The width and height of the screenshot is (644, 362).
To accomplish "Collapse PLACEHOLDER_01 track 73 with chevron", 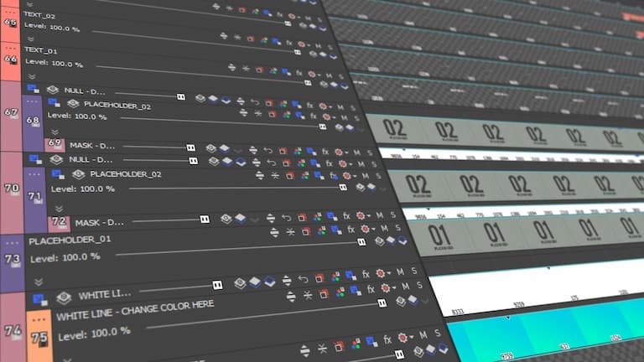I will tap(39, 282).
